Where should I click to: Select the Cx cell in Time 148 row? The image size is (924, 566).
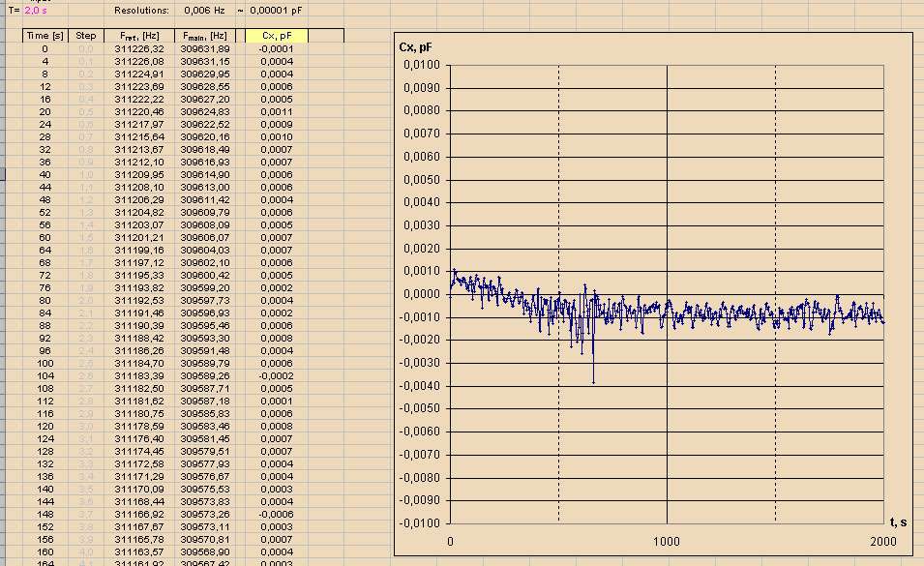[277, 514]
